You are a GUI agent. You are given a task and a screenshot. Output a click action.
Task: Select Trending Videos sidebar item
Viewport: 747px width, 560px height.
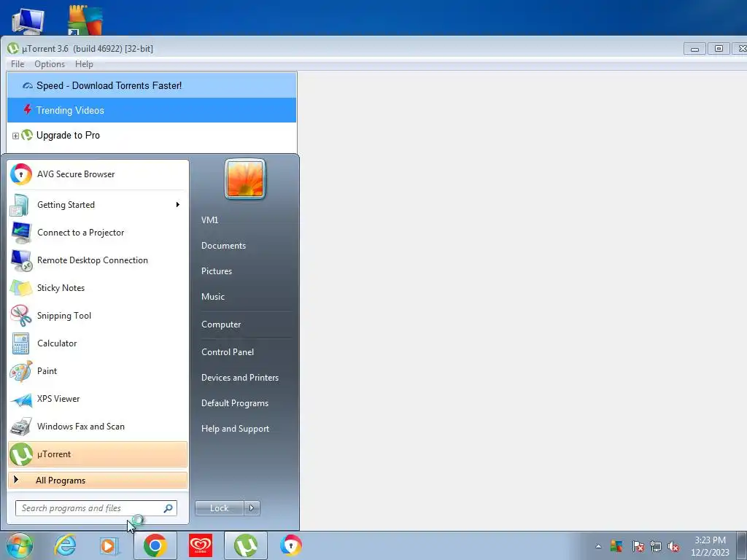pos(152,111)
